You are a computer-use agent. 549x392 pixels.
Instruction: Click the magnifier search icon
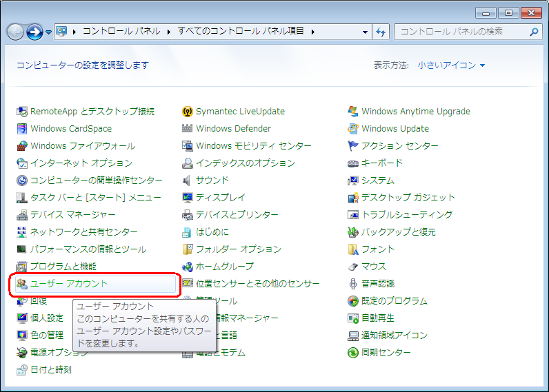pos(534,32)
